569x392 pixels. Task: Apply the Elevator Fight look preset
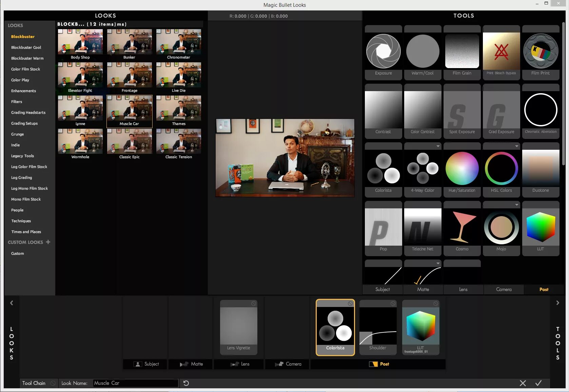80,78
